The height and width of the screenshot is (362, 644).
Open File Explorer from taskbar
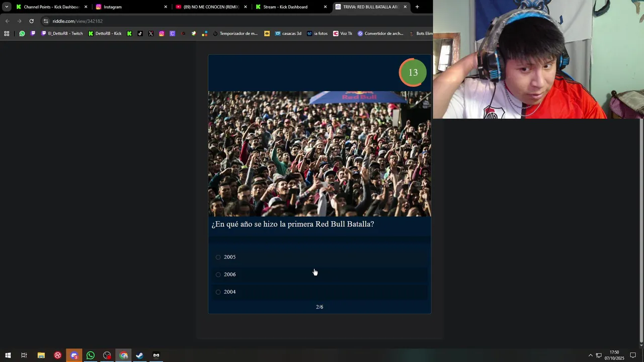pyautogui.click(x=41, y=355)
